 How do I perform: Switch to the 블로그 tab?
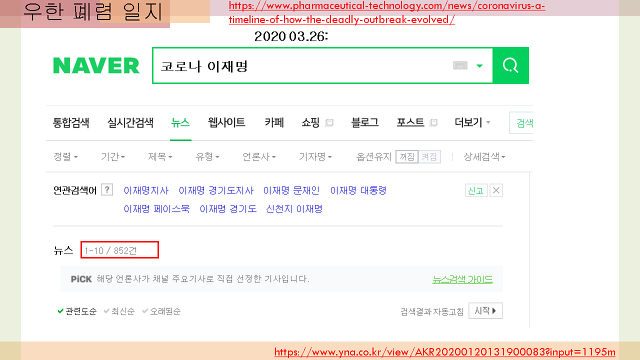coord(365,122)
